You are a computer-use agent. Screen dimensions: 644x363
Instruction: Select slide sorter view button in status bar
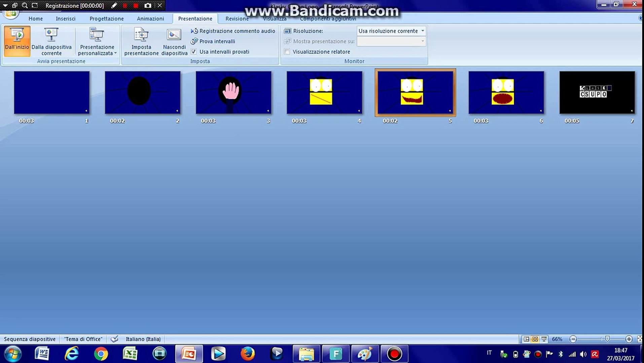coord(535,339)
